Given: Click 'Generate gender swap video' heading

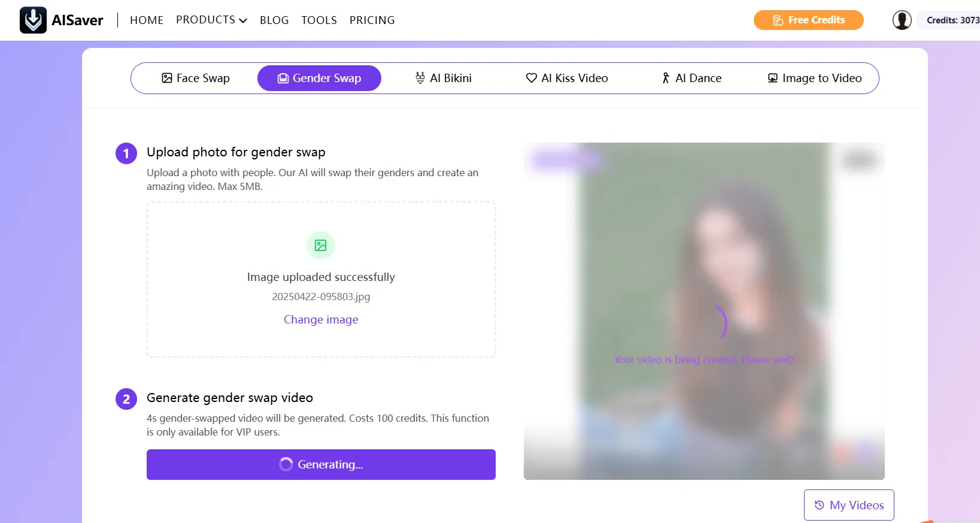Looking at the screenshot, I should [230, 398].
